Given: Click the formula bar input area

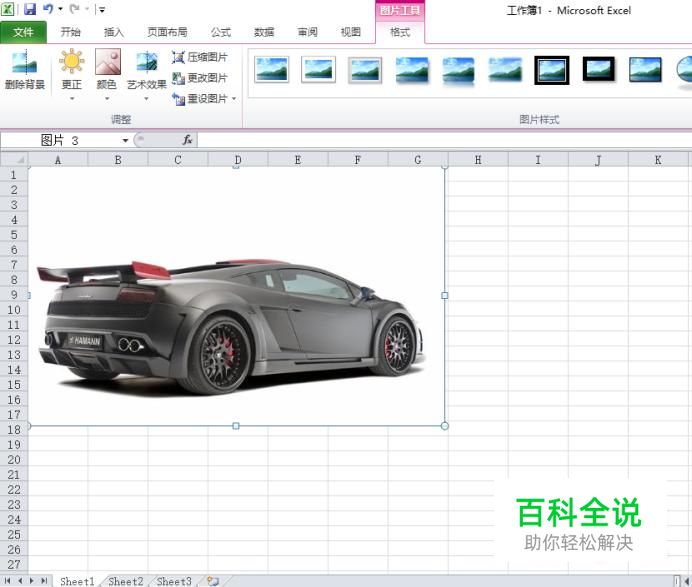Looking at the screenshot, I should tap(444, 140).
